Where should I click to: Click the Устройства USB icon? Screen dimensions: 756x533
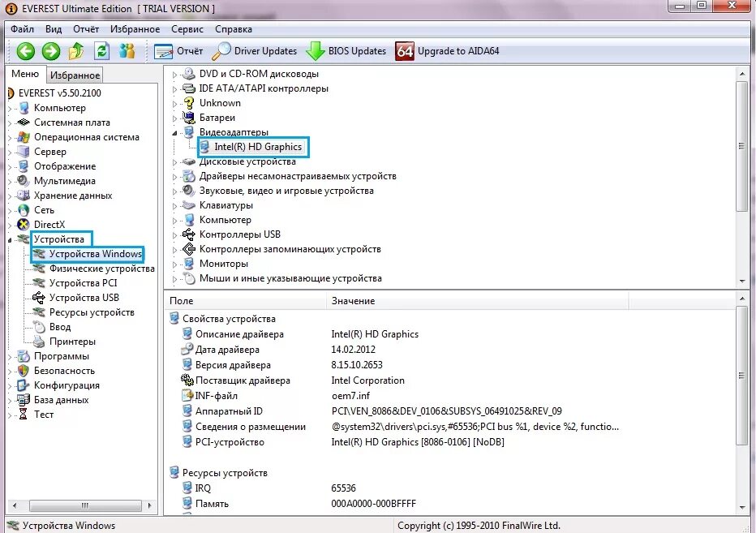coord(39,298)
